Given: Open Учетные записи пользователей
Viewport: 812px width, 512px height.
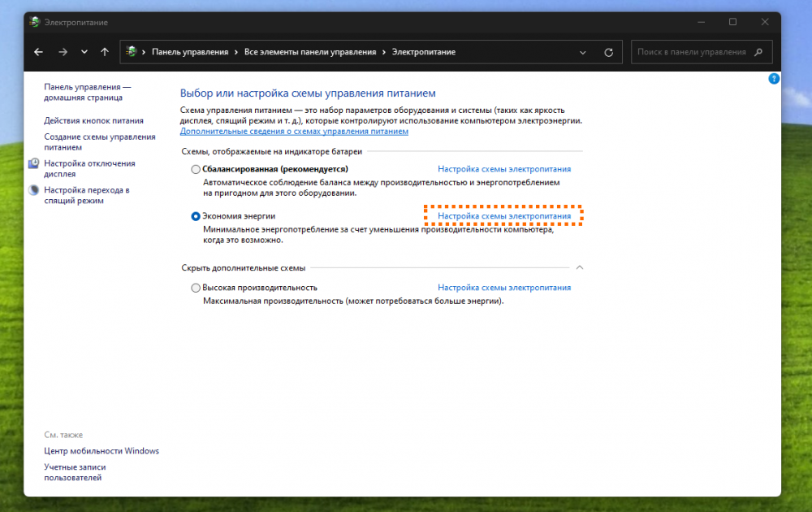Looking at the screenshot, I should click(x=75, y=472).
